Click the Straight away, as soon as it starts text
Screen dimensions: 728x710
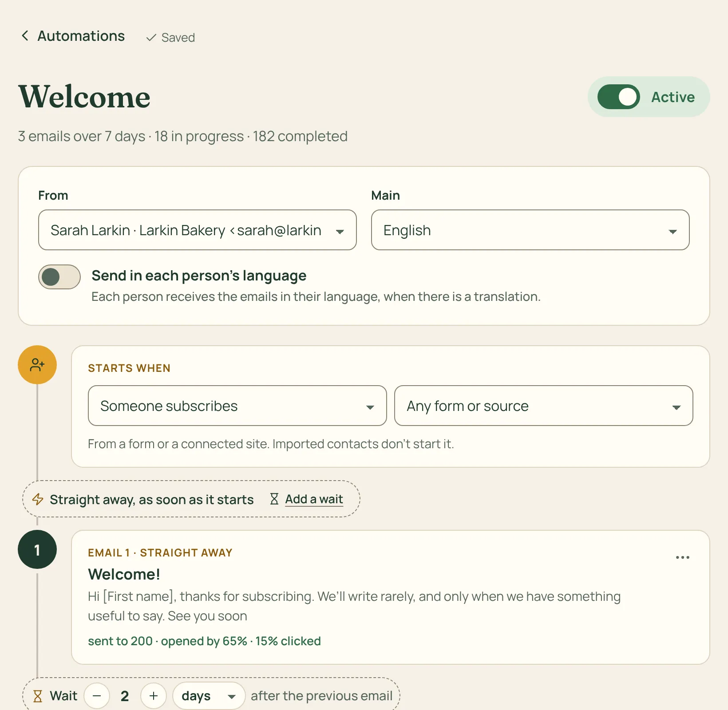[x=151, y=500]
